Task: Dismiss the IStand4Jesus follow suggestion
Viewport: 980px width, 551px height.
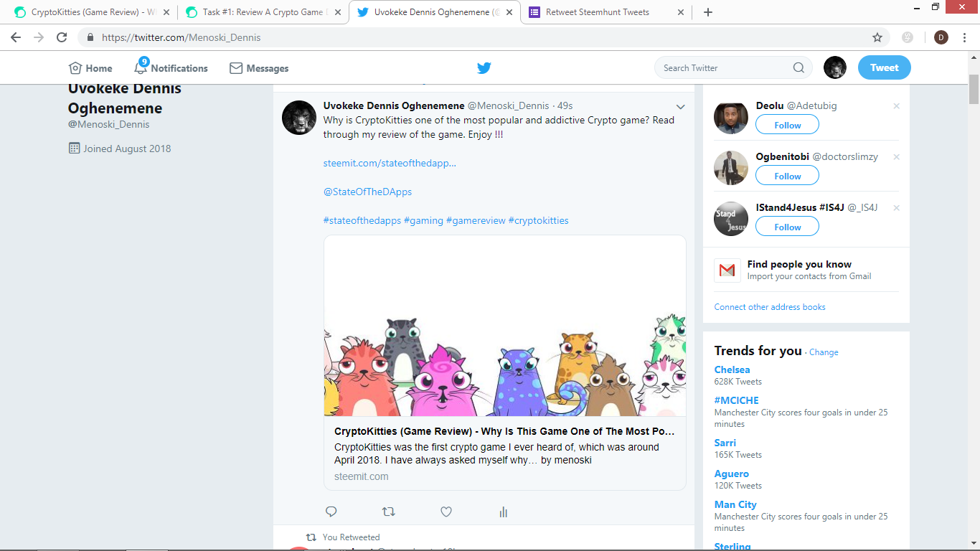Action: click(896, 208)
